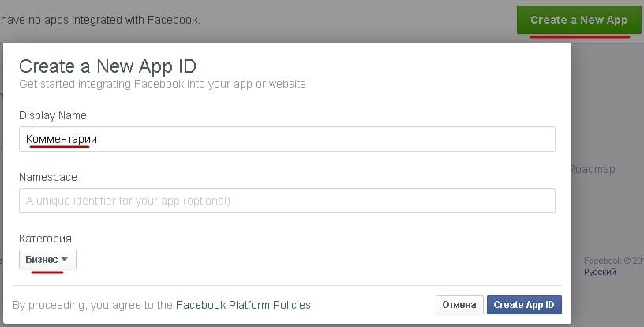Click into the Namespace input field

(x=287, y=201)
